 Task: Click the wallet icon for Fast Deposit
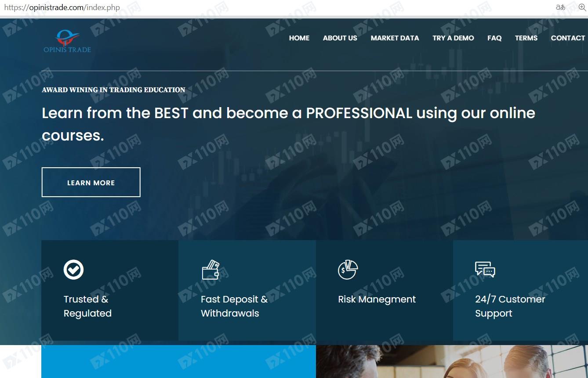211,270
